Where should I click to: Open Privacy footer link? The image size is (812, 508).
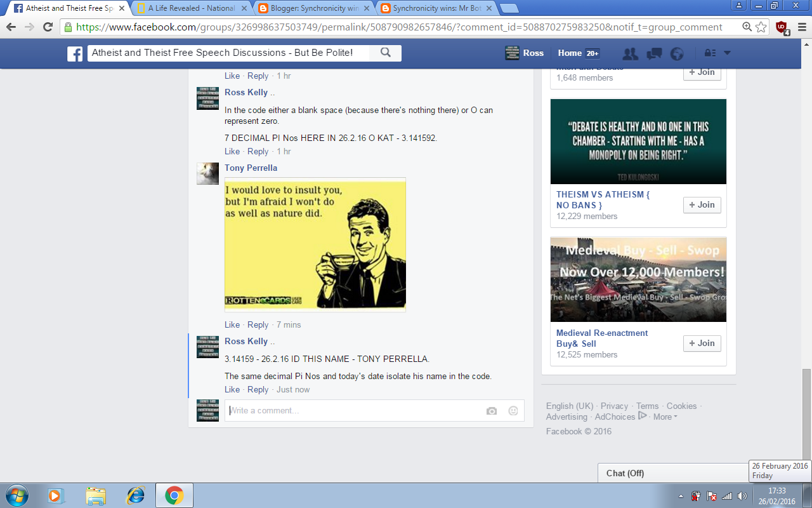[614, 406]
